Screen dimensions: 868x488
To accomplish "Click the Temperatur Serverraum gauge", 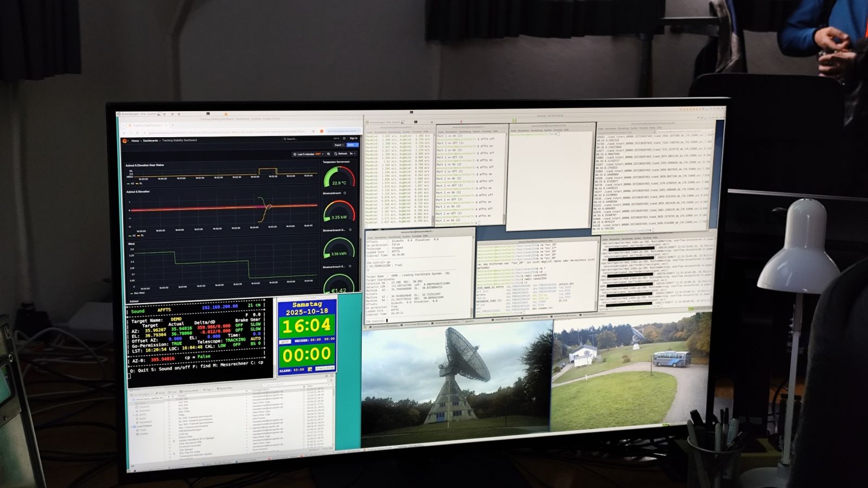I will point(339,176).
